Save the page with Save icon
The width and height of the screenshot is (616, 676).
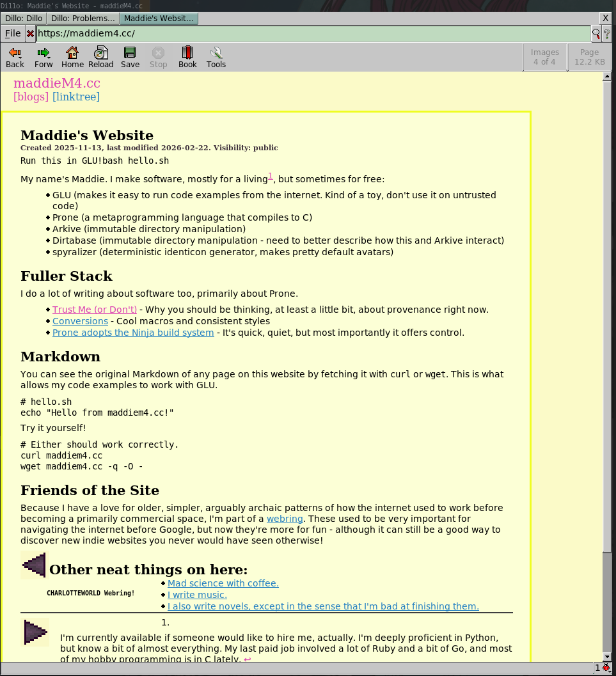tap(130, 52)
